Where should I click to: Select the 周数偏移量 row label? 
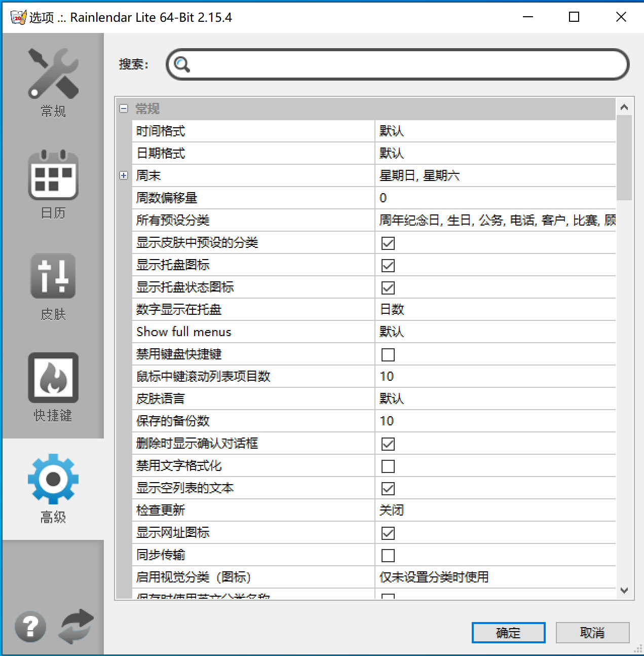point(167,198)
